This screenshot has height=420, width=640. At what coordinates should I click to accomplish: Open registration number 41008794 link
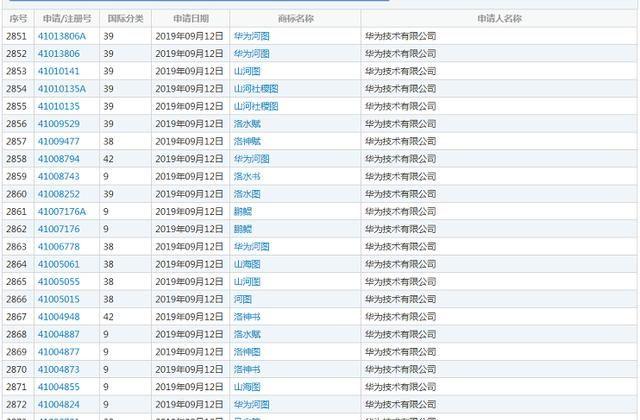click(59, 159)
